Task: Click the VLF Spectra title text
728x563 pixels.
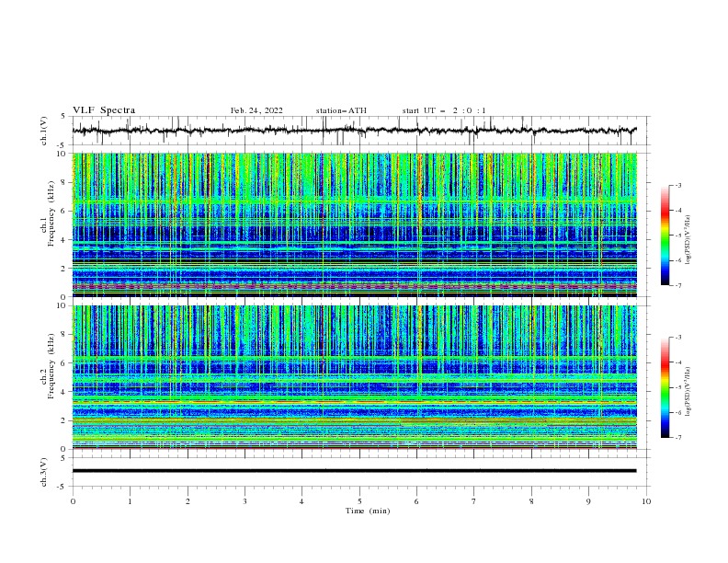Action: tap(104, 110)
